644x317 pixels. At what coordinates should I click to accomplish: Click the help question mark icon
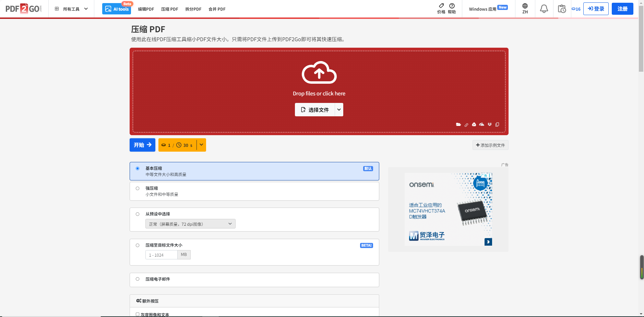452,6
